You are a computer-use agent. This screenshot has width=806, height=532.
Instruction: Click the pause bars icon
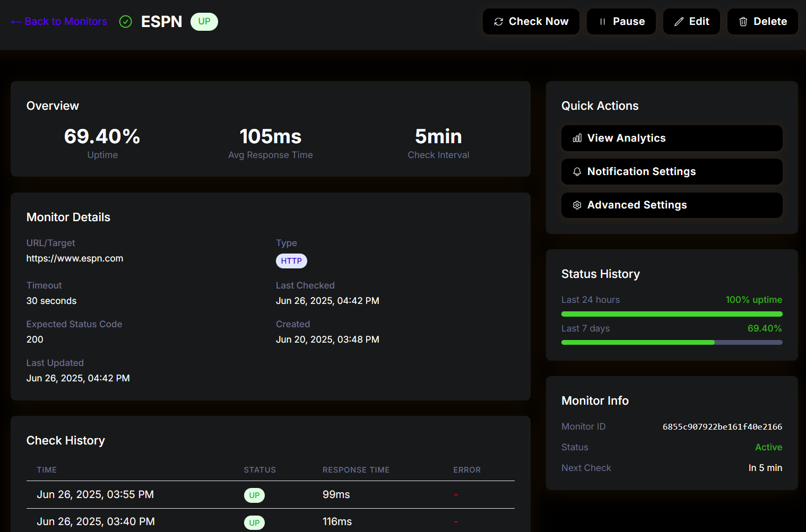pos(602,22)
